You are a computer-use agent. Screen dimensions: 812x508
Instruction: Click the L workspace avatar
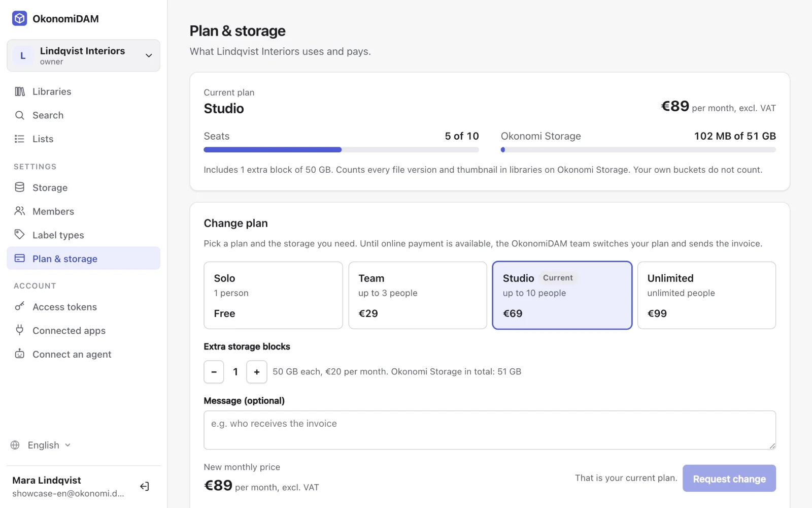pyautogui.click(x=23, y=56)
